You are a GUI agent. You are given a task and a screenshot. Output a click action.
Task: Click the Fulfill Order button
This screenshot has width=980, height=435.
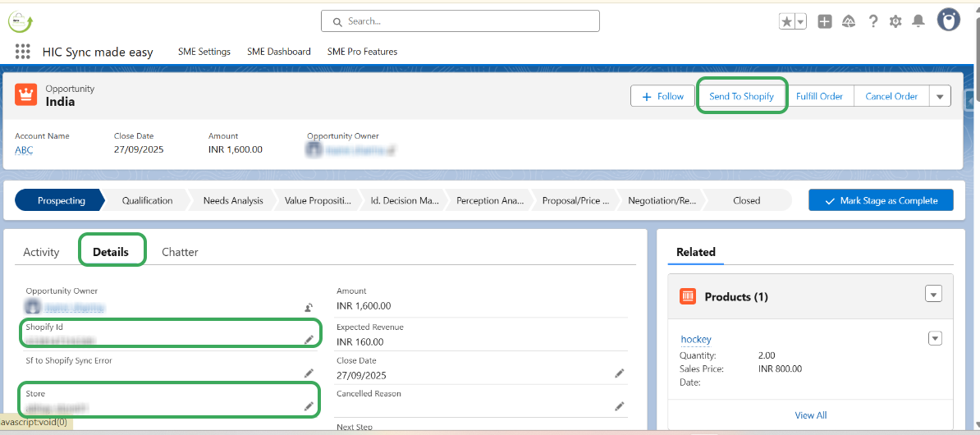(x=819, y=96)
